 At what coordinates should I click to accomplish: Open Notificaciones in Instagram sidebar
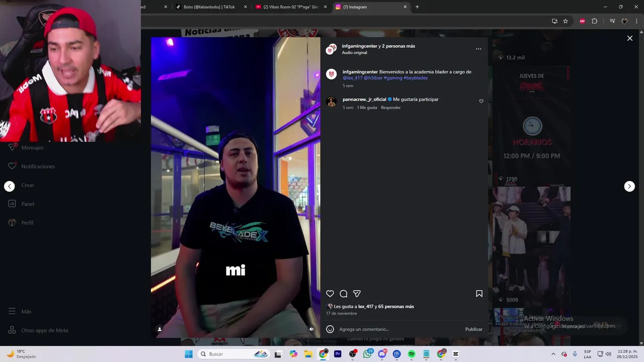pyautogui.click(x=31, y=166)
